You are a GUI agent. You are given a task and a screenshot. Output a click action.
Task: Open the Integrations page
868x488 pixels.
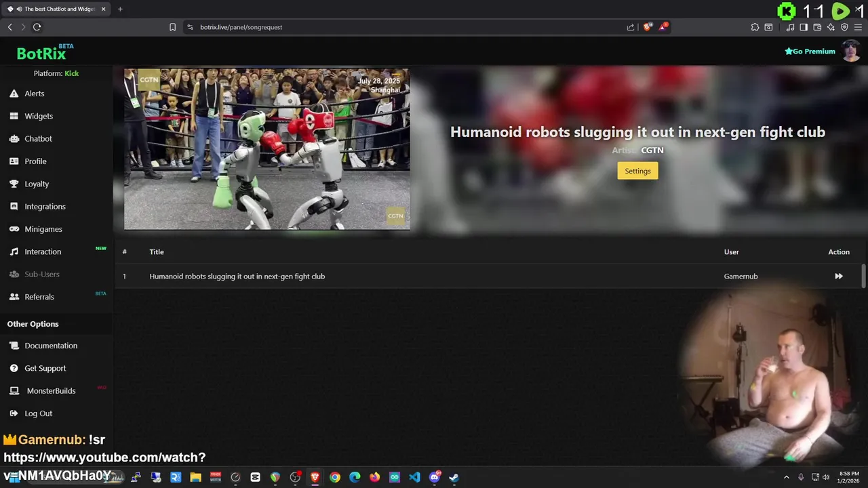[45, 206]
